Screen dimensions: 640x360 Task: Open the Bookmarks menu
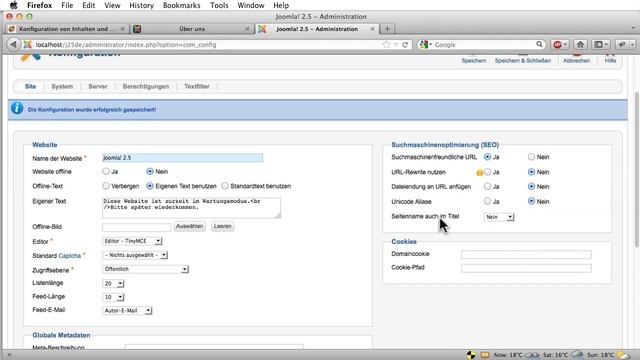click(x=181, y=5)
